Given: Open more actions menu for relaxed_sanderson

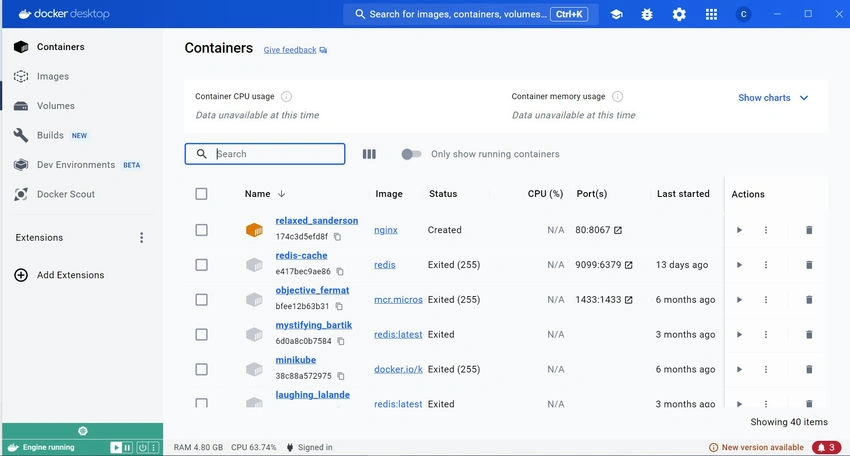Looking at the screenshot, I should click(x=765, y=230).
